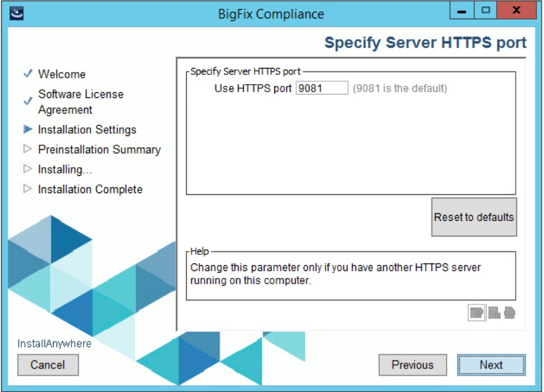
Task: Click the Preinstallation Summary step arrow
Action: [x=28, y=149]
